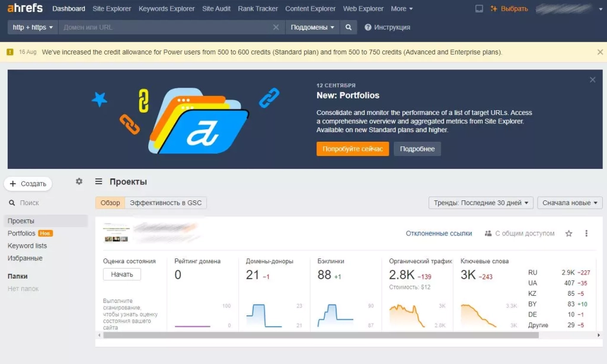Click the Создать button
This screenshot has width=607, height=364.
tap(28, 184)
